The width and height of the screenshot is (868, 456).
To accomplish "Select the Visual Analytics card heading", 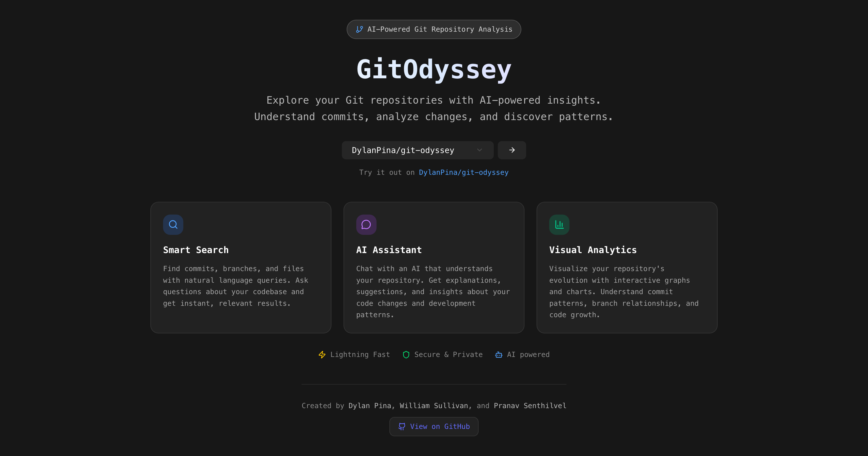I will pyautogui.click(x=593, y=250).
